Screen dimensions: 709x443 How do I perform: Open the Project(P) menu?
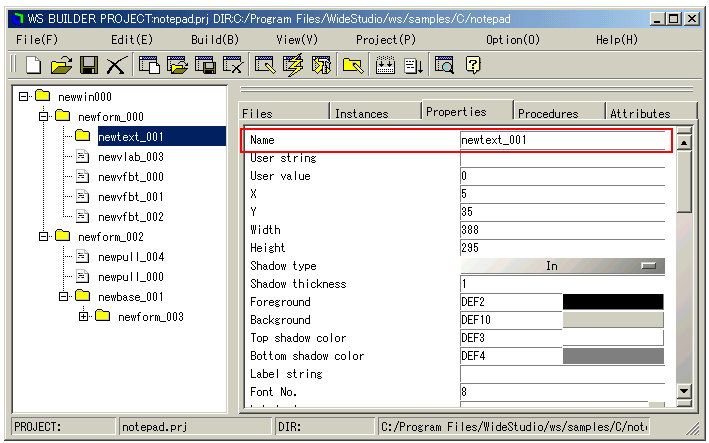[x=385, y=39]
